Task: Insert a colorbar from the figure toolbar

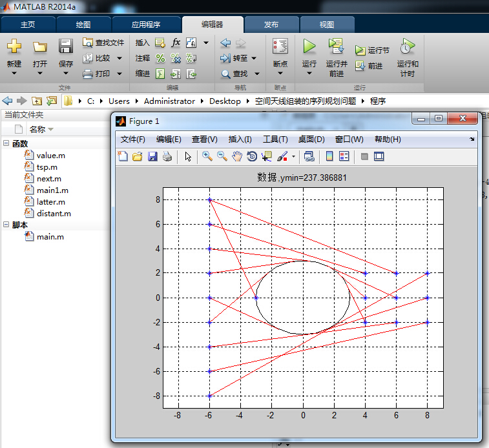Action: 329,156
